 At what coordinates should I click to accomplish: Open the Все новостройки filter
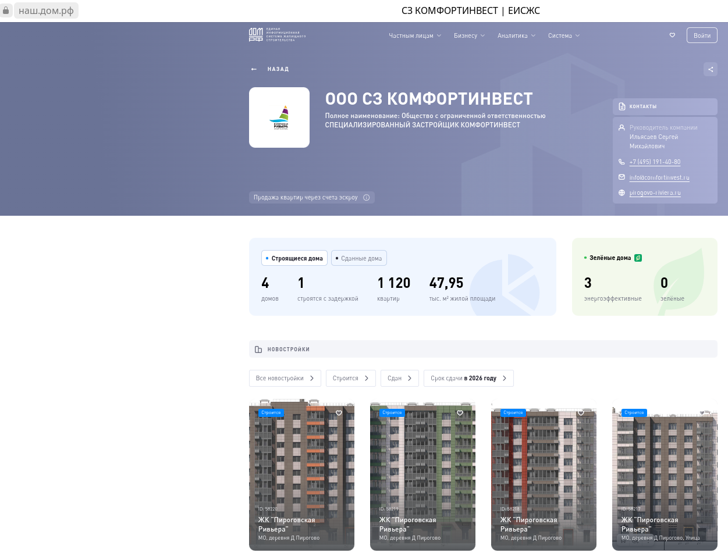click(x=285, y=379)
